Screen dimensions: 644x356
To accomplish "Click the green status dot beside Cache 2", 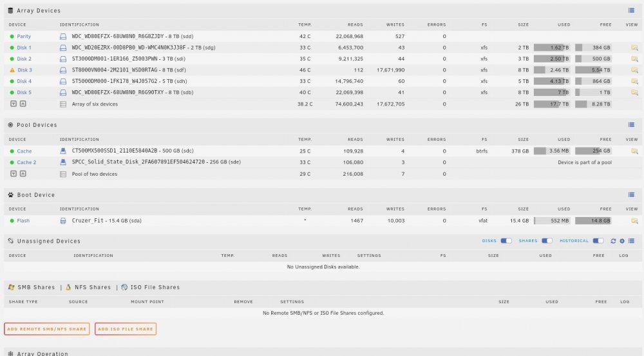I will click(12, 163).
